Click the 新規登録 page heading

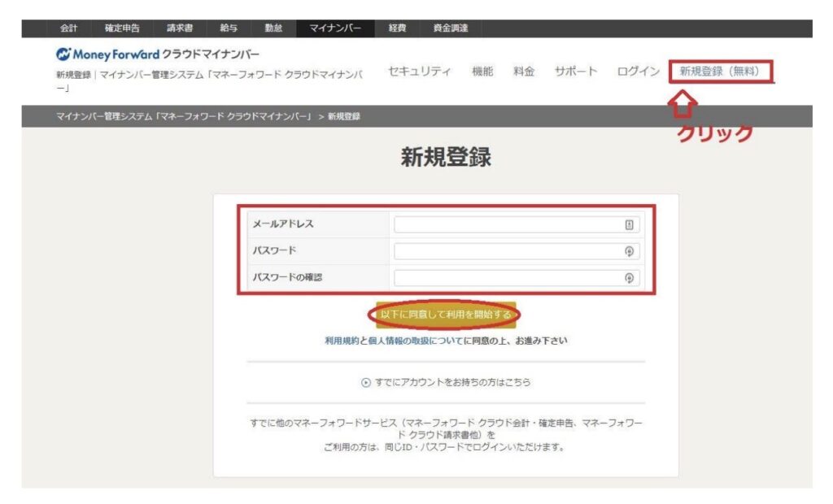point(446,157)
